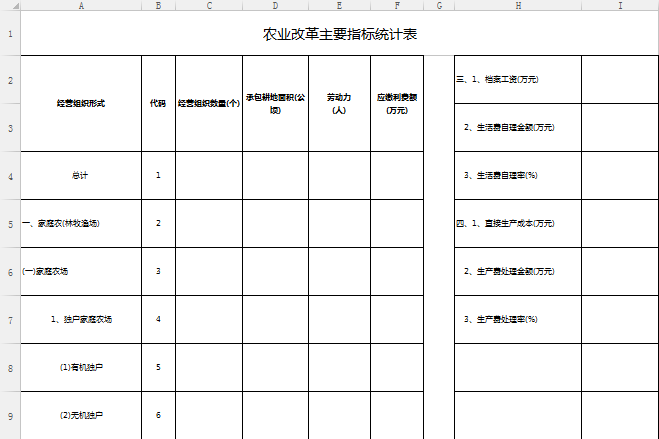
Task: Click column G header
Action: [438, 6]
